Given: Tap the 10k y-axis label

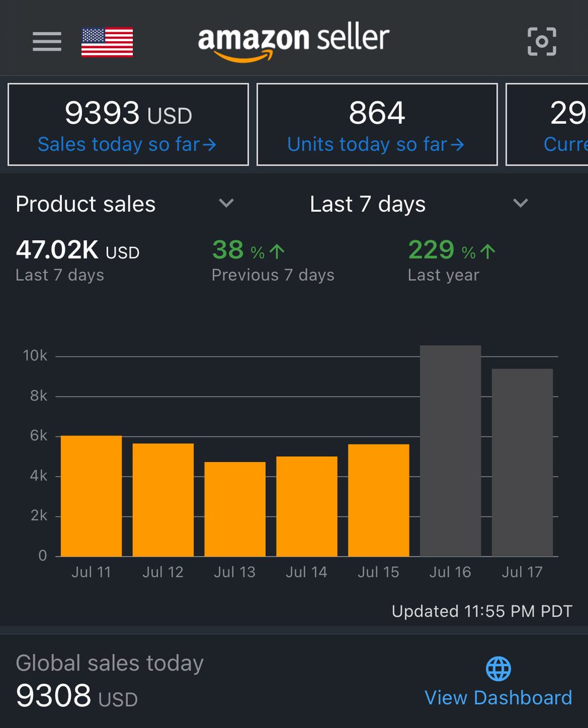Looking at the screenshot, I should click(x=35, y=356).
